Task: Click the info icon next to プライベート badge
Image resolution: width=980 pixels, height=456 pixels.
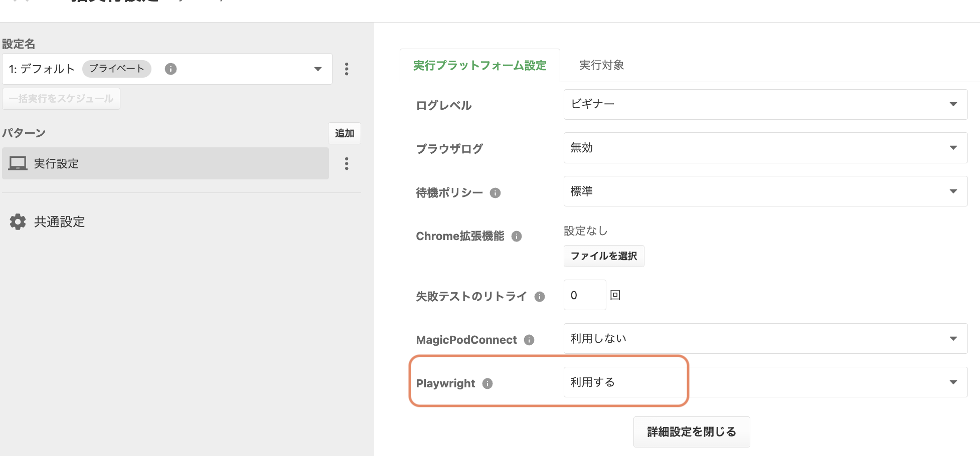Action: (171, 69)
